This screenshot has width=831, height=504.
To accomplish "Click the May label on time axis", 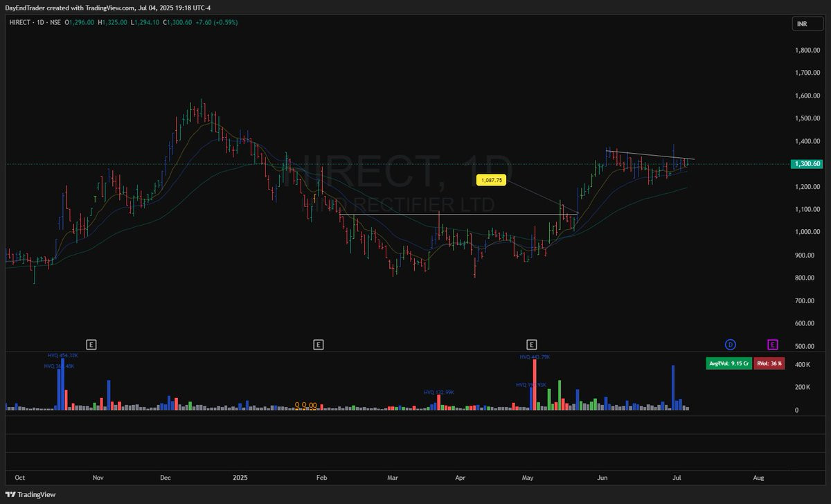I will click(529, 478).
